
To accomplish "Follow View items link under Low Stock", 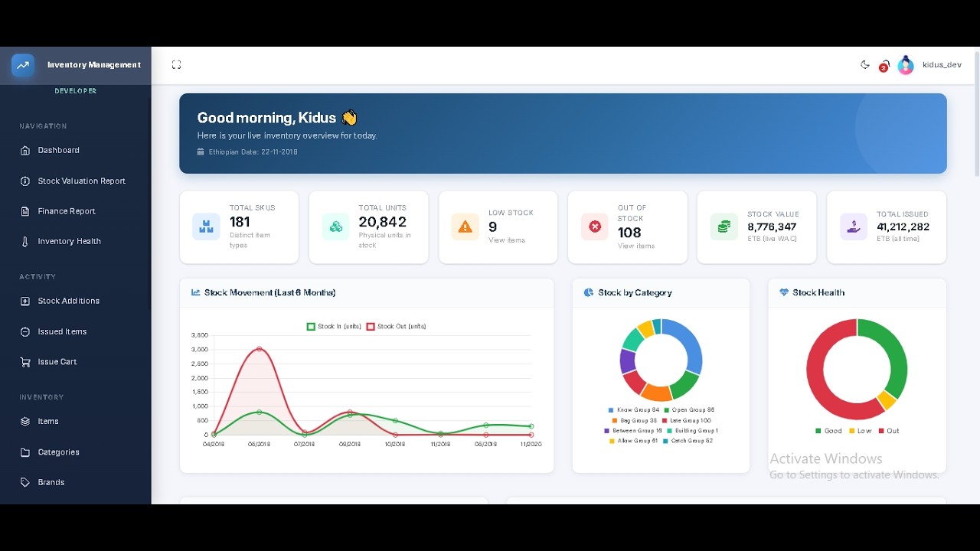I will (x=507, y=240).
